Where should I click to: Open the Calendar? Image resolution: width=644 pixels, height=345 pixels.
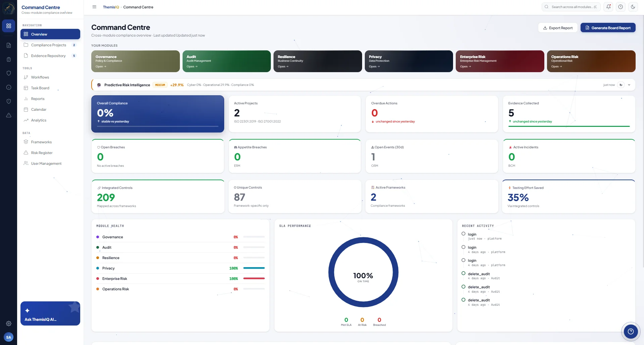50,109
